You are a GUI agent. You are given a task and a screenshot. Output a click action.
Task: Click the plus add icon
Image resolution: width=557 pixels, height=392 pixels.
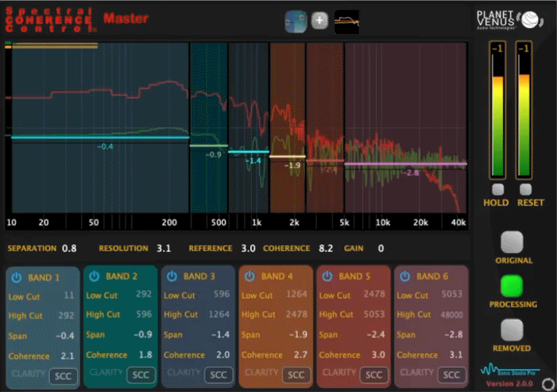[321, 20]
